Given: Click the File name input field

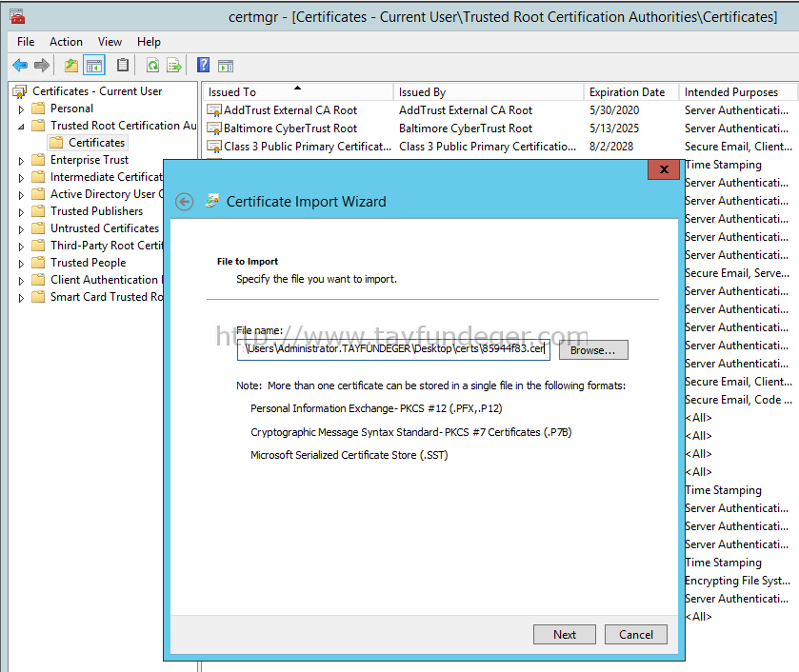Looking at the screenshot, I should tap(393, 349).
